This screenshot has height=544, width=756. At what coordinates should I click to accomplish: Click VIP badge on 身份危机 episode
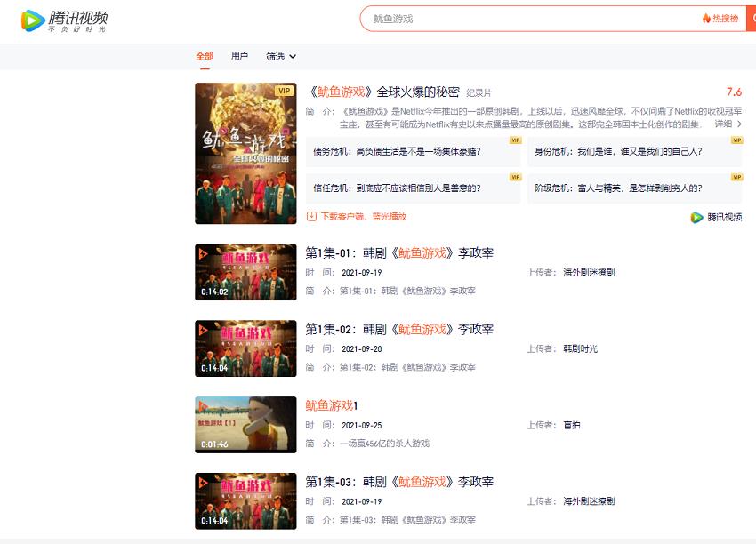tap(736, 140)
